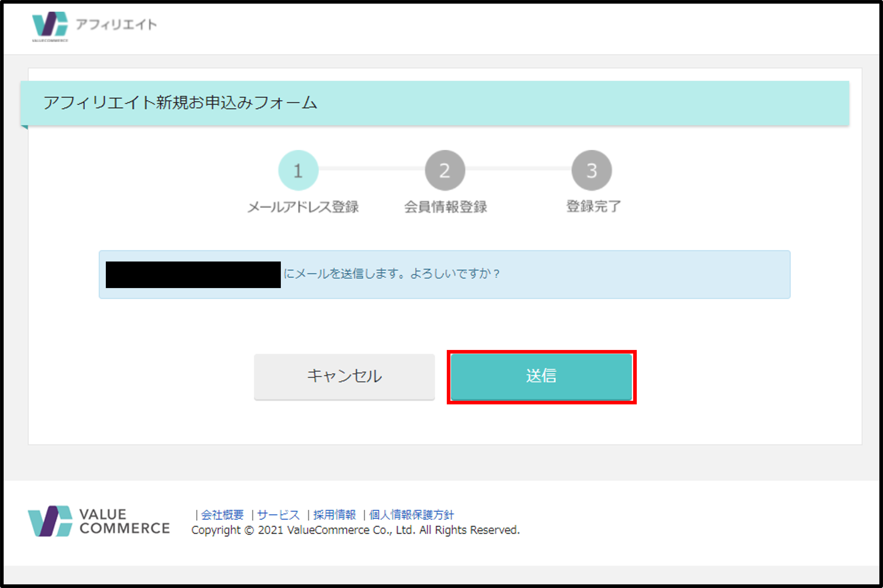Viewport: 883px width, 588px height.
Task: Open the 採用情報 footer link
Action: (334, 514)
